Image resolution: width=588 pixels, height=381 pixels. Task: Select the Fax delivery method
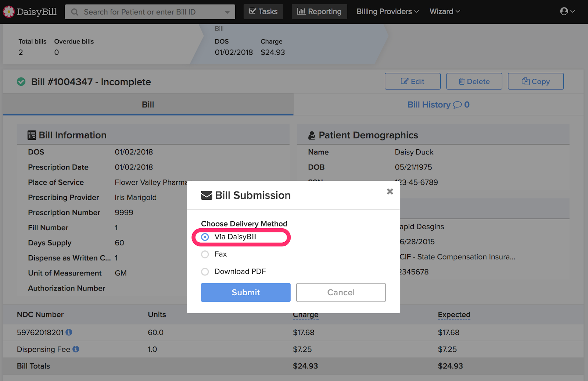click(x=205, y=254)
